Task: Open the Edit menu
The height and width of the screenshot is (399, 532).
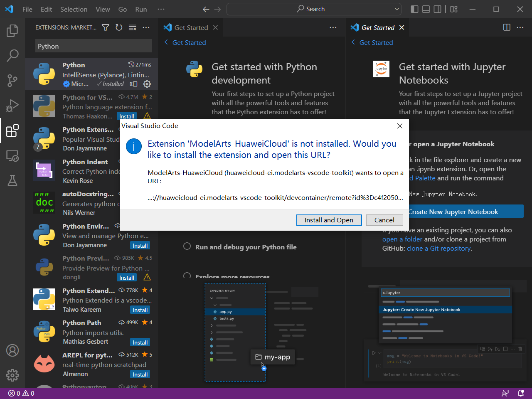Action: click(x=47, y=9)
